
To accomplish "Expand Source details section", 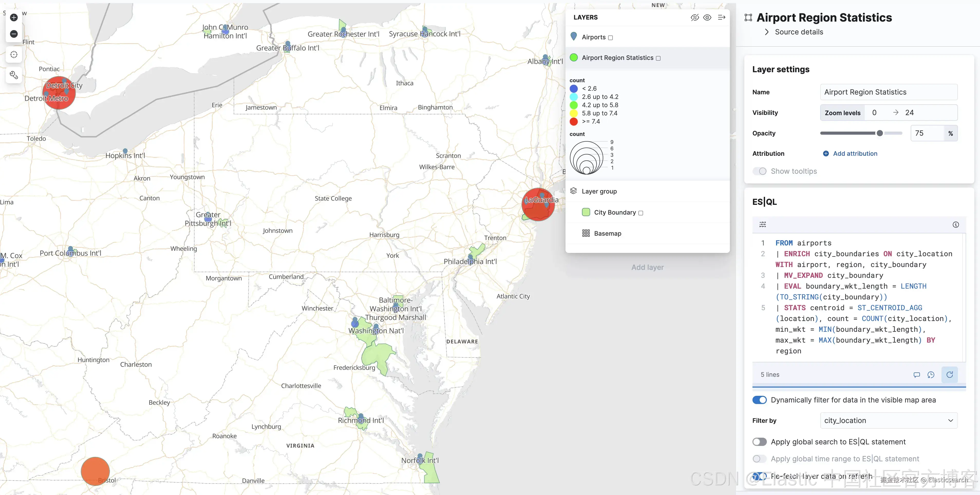I will [798, 32].
